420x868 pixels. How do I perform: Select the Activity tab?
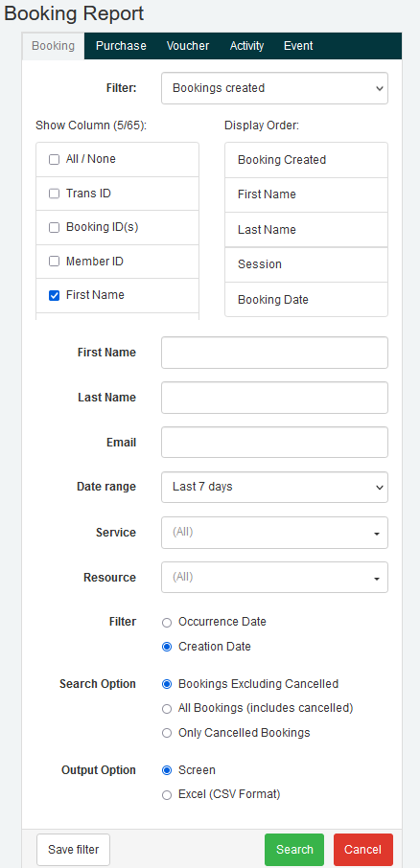point(246,46)
